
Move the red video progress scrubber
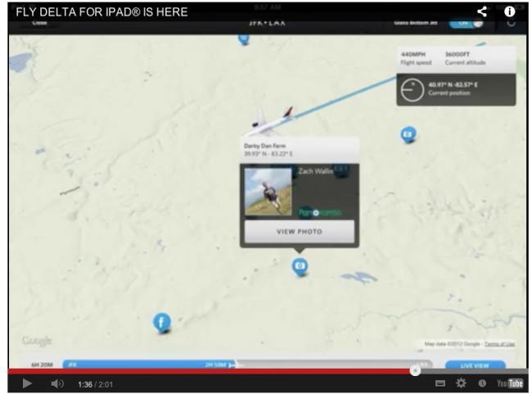tap(415, 371)
